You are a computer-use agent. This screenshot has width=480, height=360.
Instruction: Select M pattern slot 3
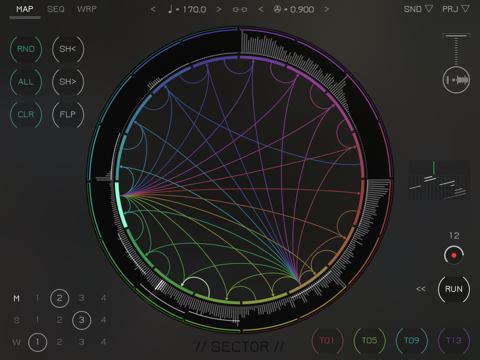click(81, 298)
